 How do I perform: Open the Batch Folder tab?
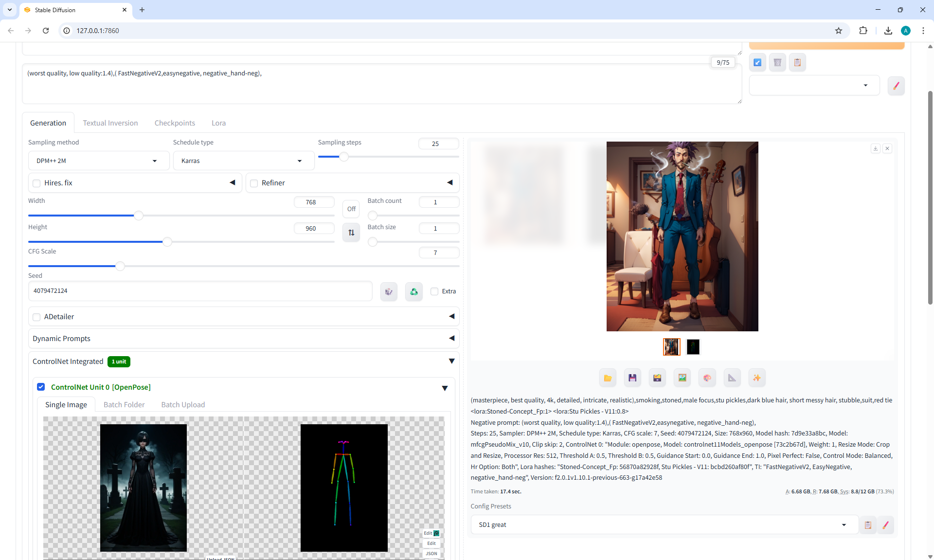point(124,405)
